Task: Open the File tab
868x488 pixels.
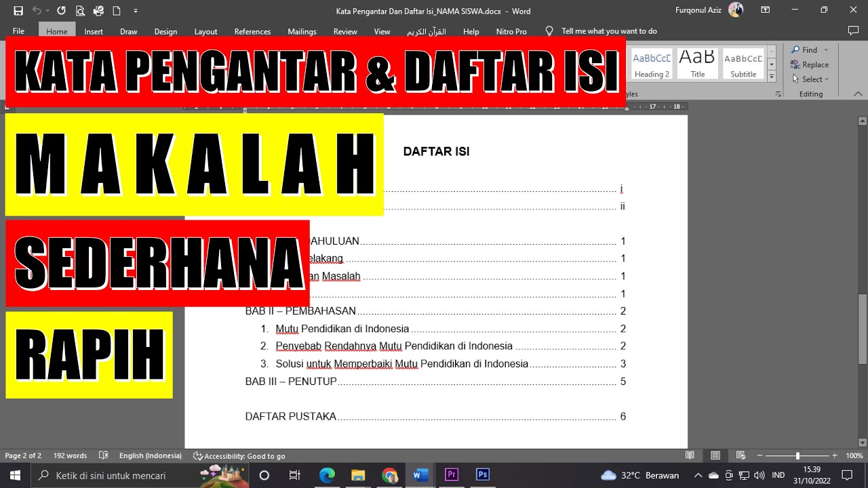Action: 18,31
